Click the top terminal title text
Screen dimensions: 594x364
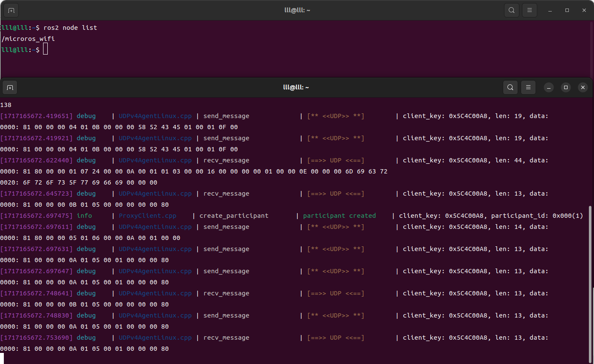pyautogui.click(x=297, y=10)
